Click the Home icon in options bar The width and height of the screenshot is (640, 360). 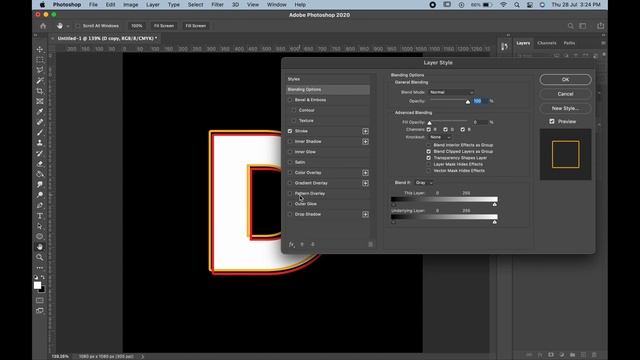coord(43,26)
